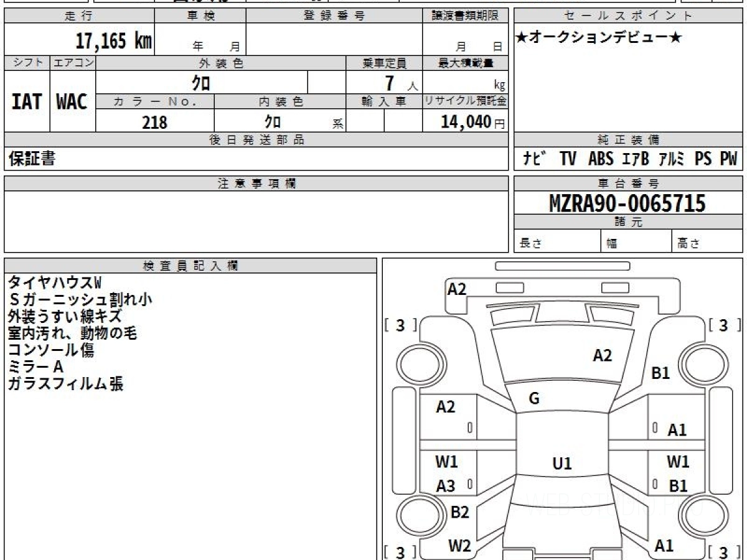Screen dimensions: 747x560
Task: Click the W2 damage mark on the diagram
Action: [459, 546]
